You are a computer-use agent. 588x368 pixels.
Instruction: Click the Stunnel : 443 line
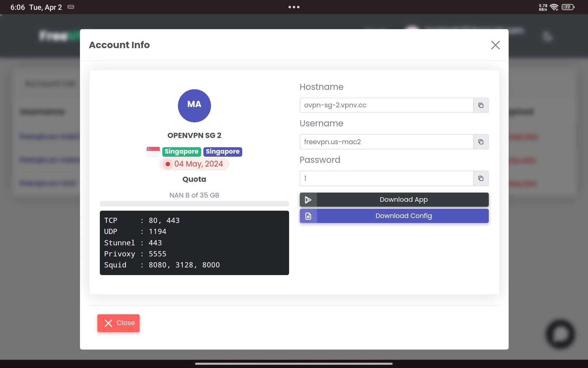point(133,243)
